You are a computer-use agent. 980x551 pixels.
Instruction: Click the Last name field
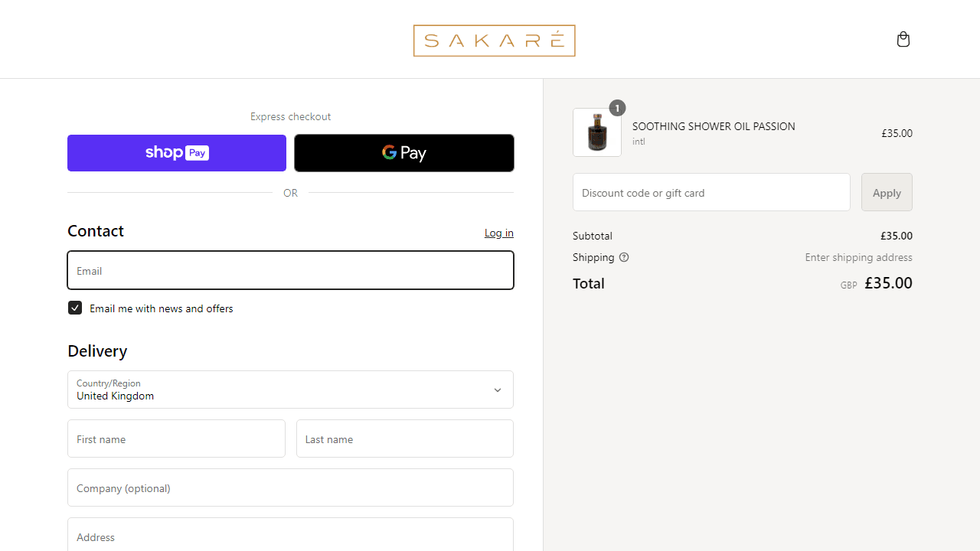pyautogui.click(x=405, y=439)
